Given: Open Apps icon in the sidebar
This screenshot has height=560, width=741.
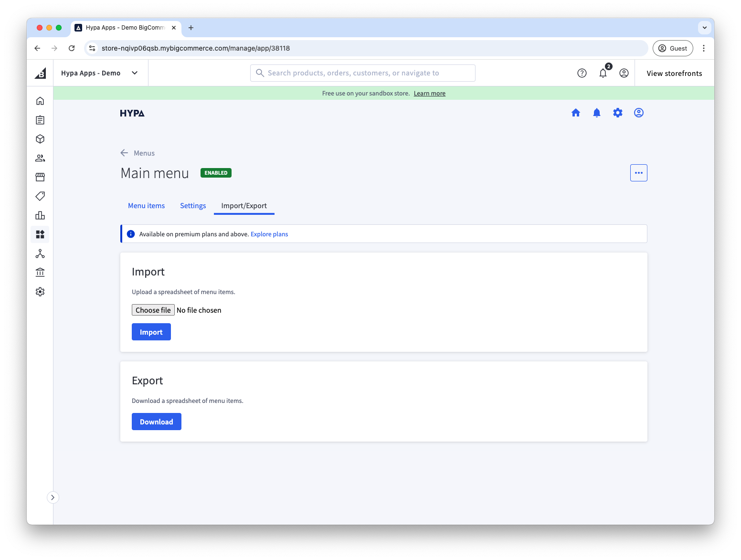Looking at the screenshot, I should click(x=40, y=234).
